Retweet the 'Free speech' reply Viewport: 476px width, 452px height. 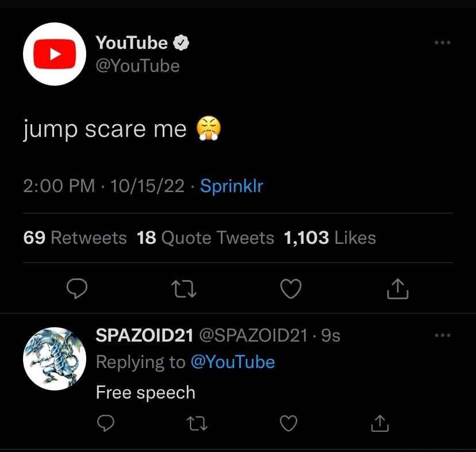point(197,423)
